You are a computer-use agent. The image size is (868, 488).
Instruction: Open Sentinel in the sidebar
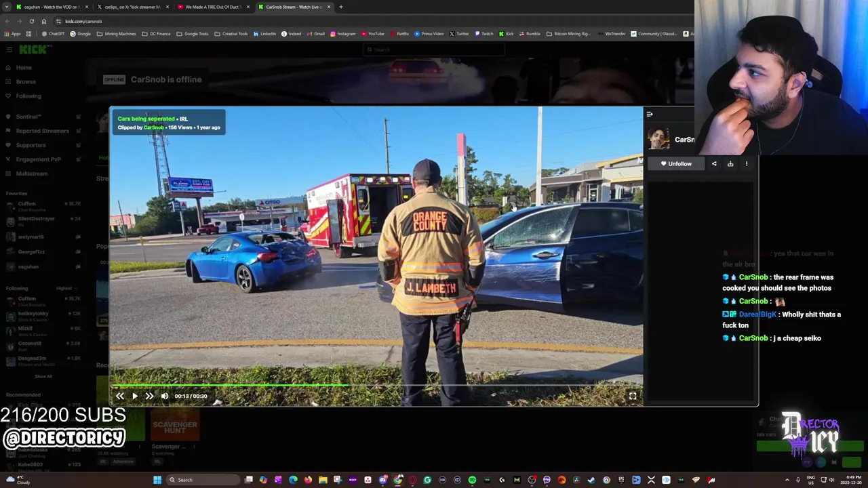(x=28, y=117)
